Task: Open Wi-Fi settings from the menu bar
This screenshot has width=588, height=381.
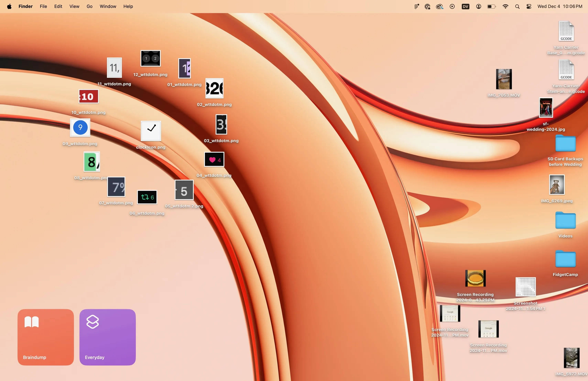Action: click(505, 6)
